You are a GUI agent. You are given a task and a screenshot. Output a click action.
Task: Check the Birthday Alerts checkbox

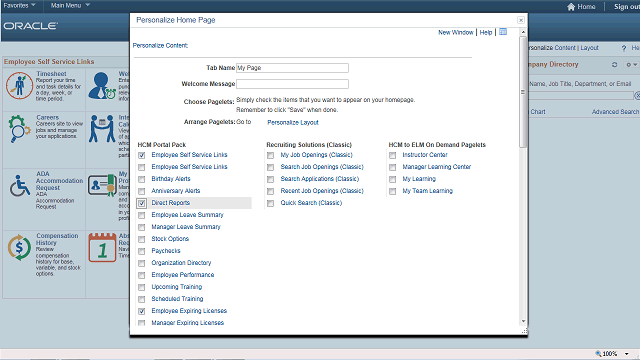point(142,179)
